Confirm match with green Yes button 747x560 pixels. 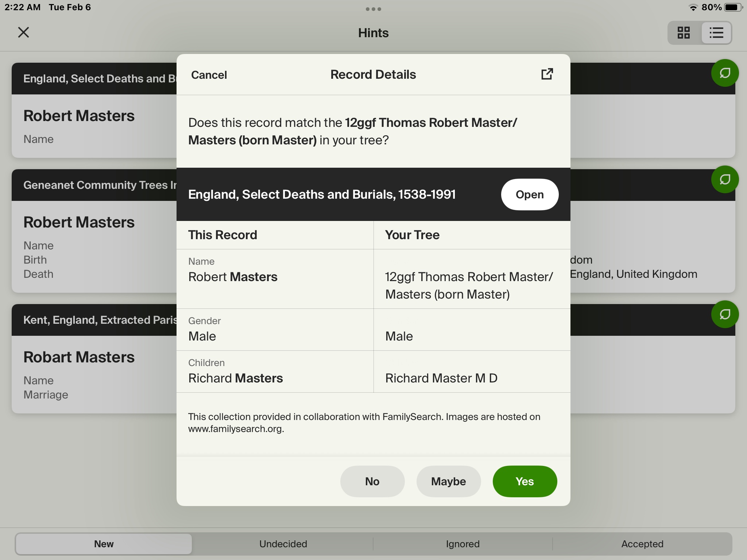pyautogui.click(x=525, y=481)
